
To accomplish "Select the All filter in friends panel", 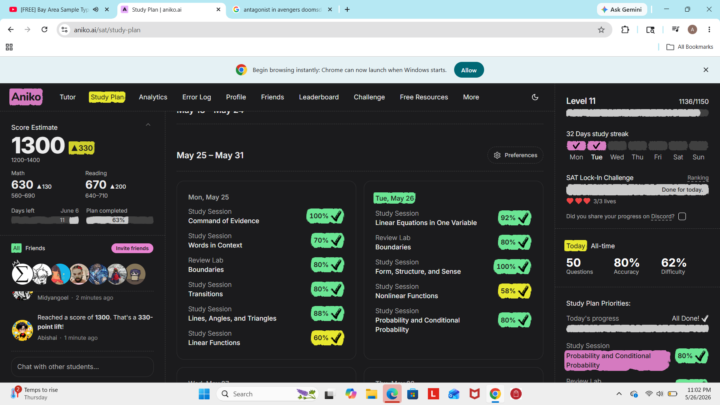I will tap(16, 248).
